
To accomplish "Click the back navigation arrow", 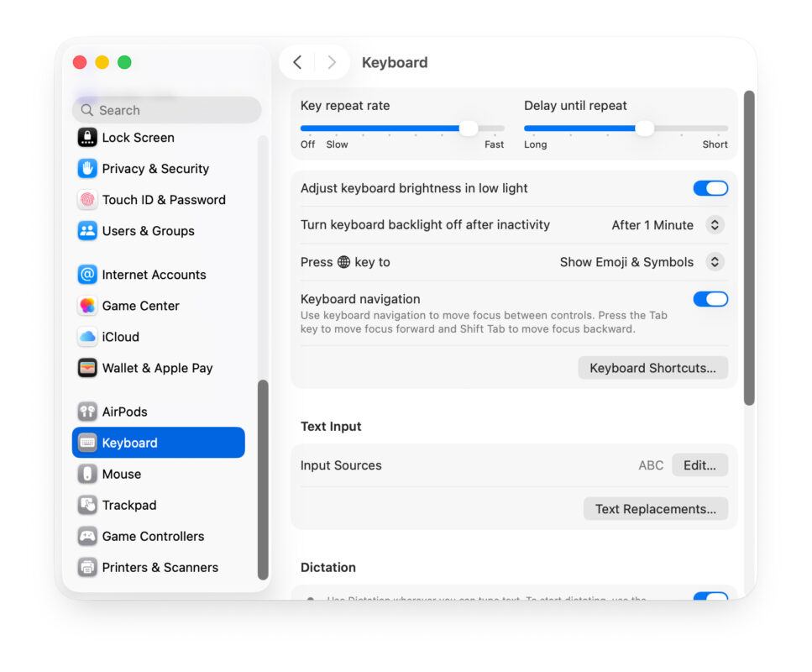I will (x=297, y=62).
